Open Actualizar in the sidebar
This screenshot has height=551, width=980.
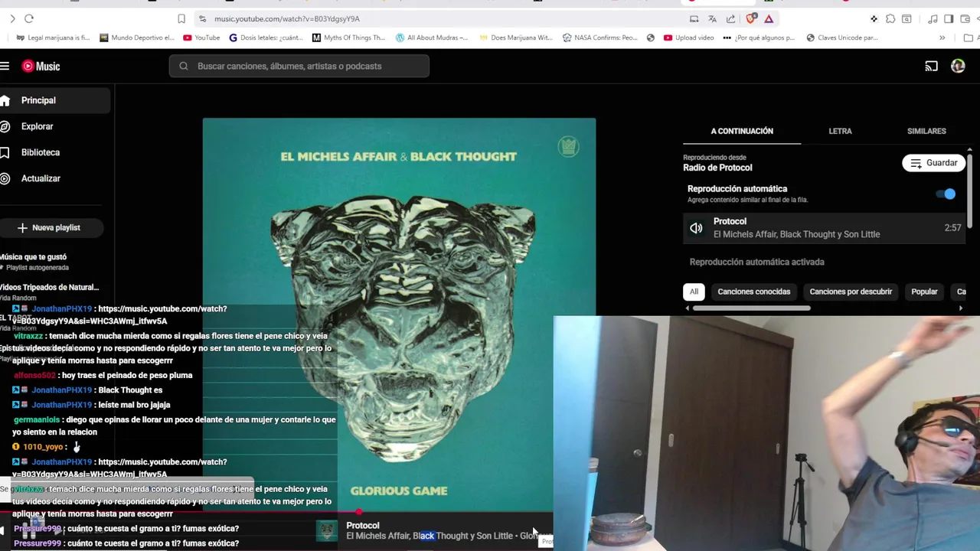(55, 178)
